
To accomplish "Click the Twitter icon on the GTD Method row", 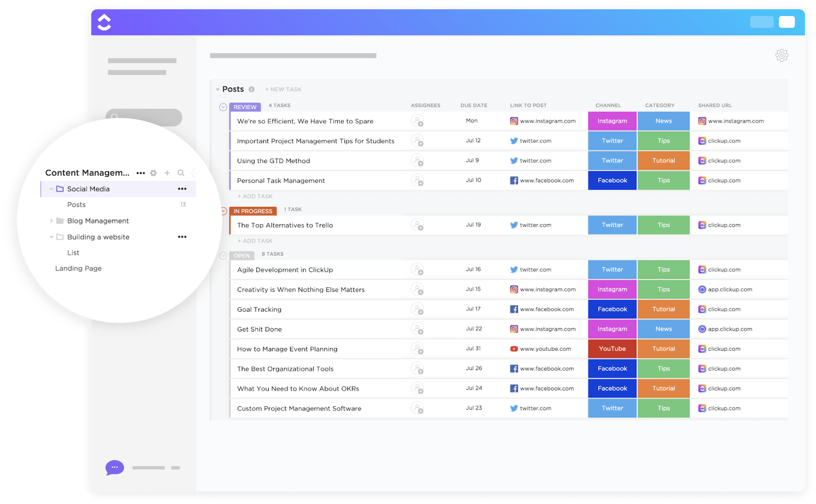I will [x=515, y=161].
